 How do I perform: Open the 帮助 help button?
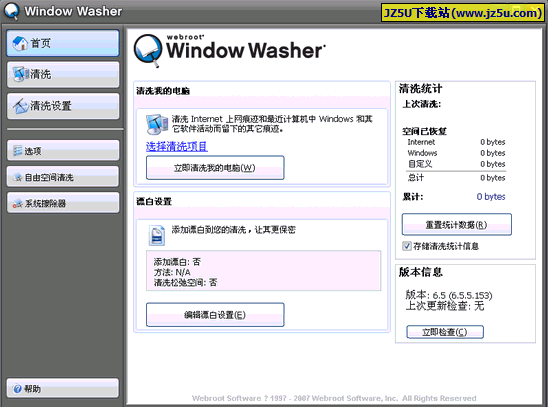point(63,388)
